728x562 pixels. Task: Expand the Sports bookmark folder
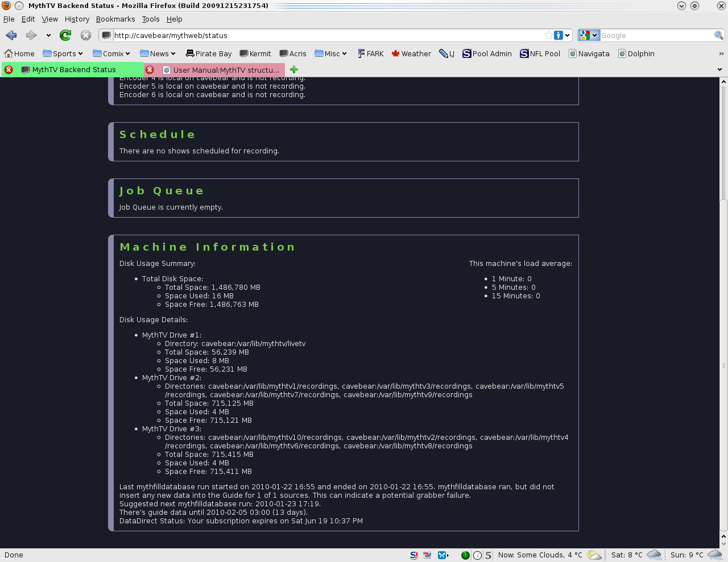coord(67,53)
